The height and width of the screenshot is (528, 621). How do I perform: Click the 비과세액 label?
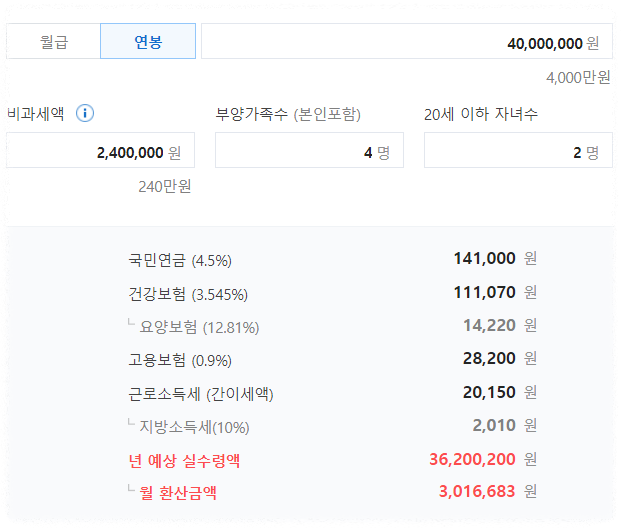(36, 114)
